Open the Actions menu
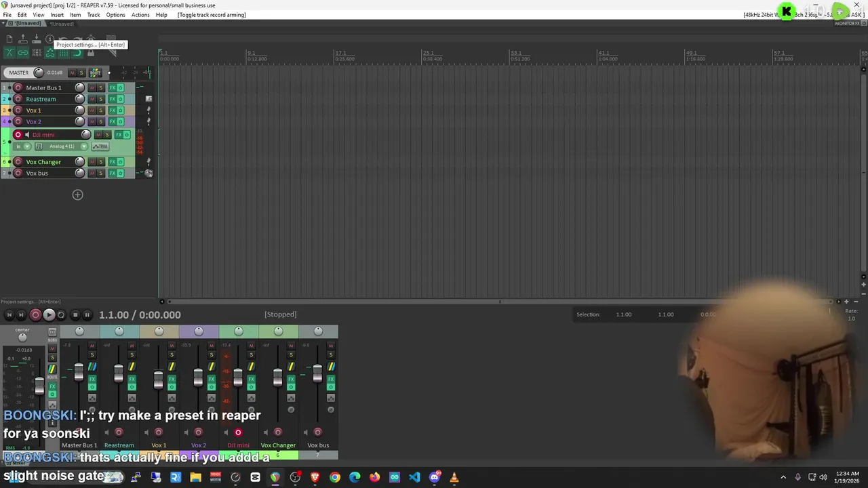868x488 pixels. (x=140, y=15)
